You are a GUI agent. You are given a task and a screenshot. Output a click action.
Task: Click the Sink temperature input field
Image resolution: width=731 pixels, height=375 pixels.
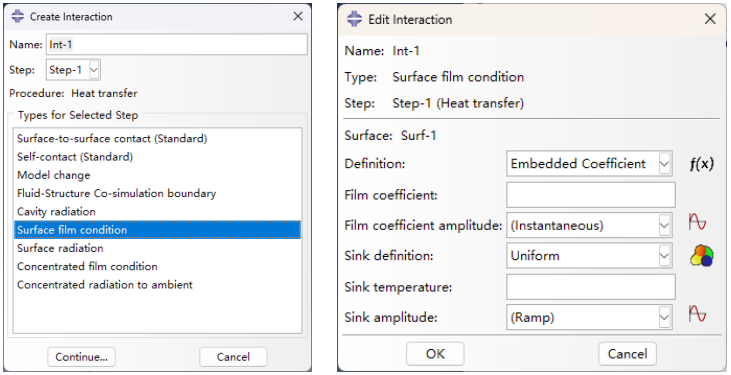pyautogui.click(x=591, y=287)
